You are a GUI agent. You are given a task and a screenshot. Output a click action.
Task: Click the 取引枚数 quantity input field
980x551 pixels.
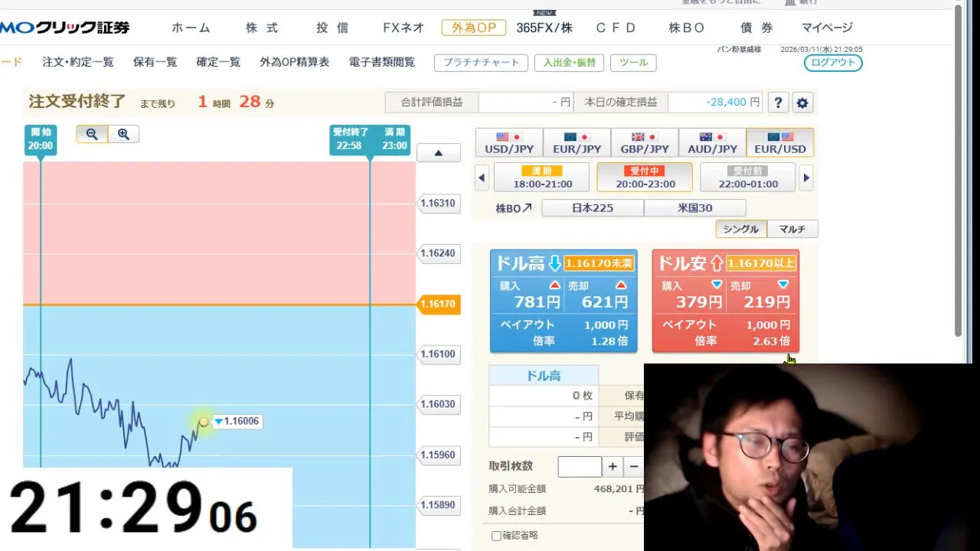(x=580, y=466)
